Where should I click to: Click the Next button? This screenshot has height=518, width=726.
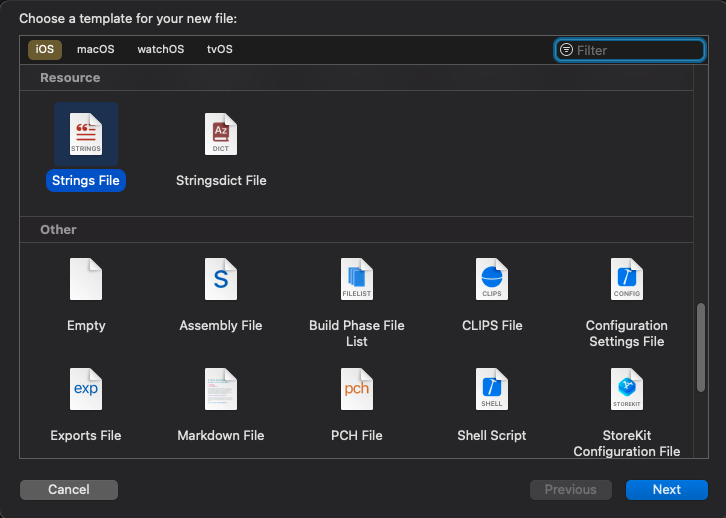[x=666, y=489]
